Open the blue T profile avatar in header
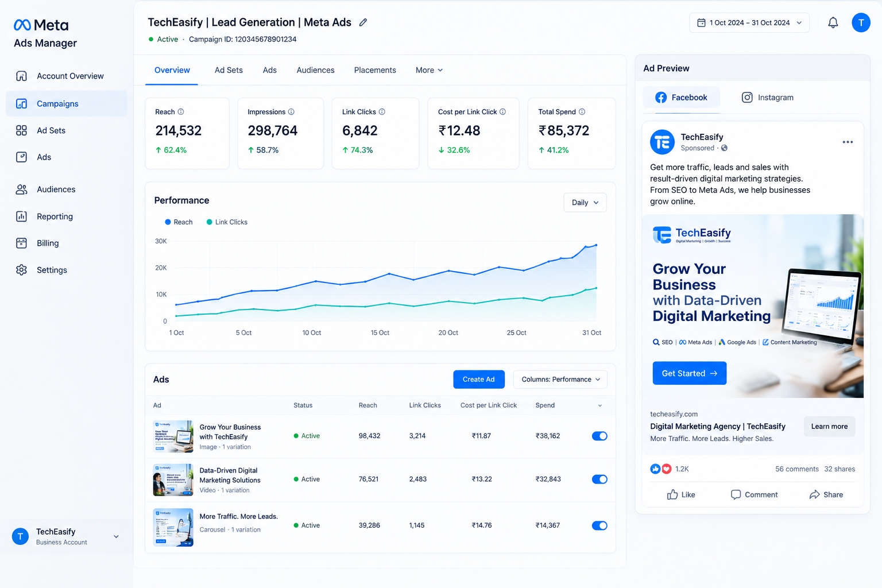The height and width of the screenshot is (588, 882). [861, 22]
